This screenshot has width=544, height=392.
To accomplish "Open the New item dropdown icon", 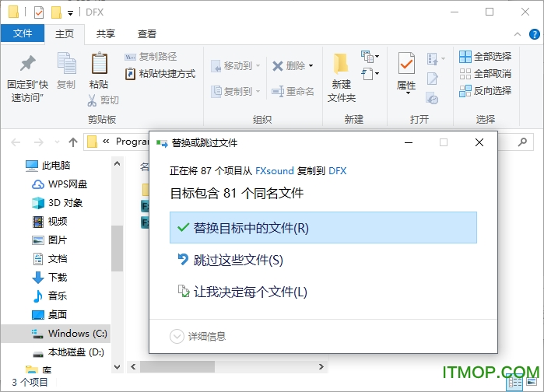I will (370, 57).
